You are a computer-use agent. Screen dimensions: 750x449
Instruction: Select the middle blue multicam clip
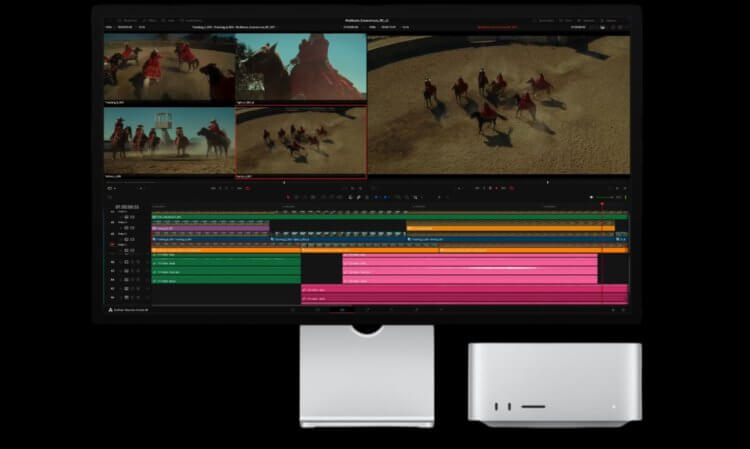point(339,239)
